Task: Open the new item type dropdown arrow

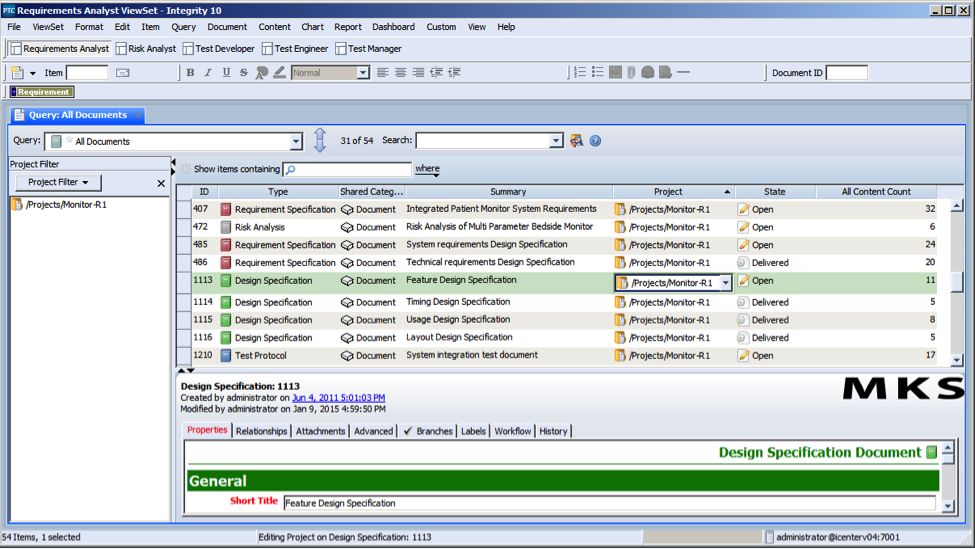Action: tap(33, 73)
